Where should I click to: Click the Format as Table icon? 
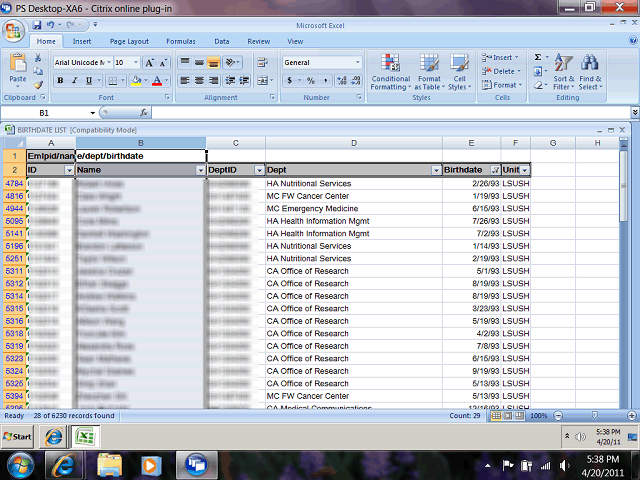click(x=429, y=70)
